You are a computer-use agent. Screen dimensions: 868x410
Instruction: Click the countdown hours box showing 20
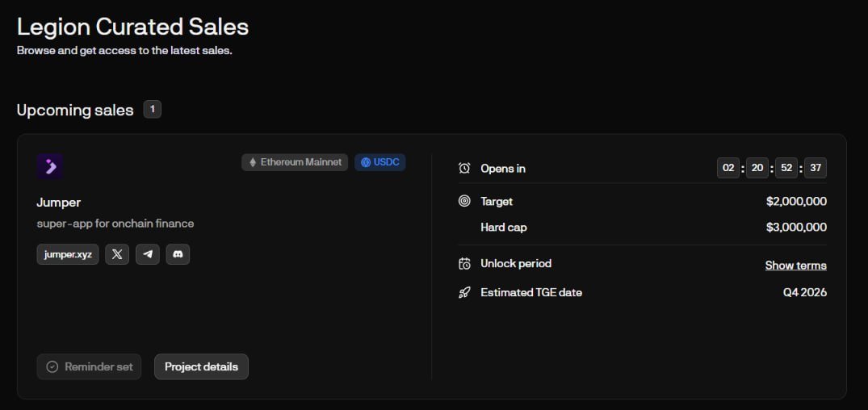757,168
